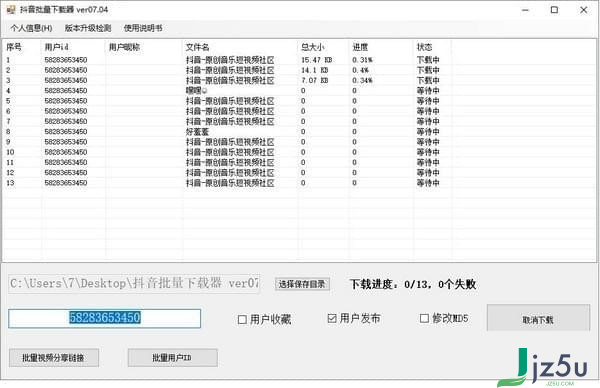600x388 pixels.
Task: Click user id in row 10
Action: coord(66,152)
